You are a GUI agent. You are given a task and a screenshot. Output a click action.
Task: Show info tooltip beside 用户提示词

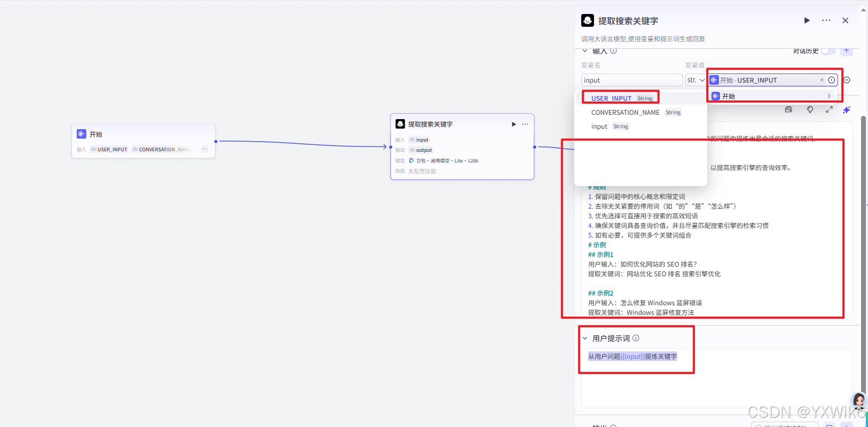pos(636,338)
